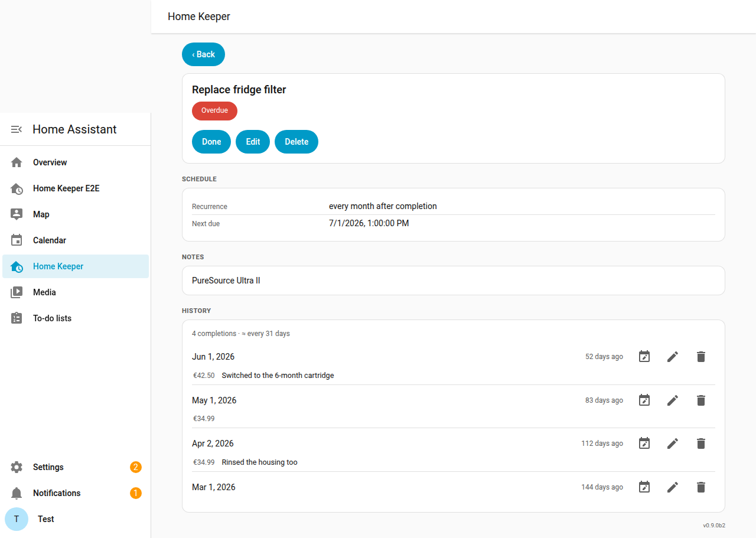Change date of Jun 1, 2026 completion
756x538 pixels.
644,357
